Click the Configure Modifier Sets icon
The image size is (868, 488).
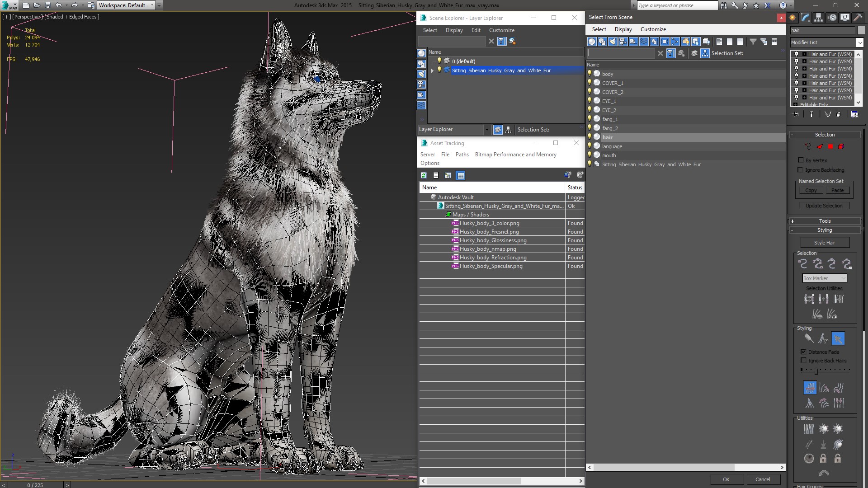[x=854, y=114]
